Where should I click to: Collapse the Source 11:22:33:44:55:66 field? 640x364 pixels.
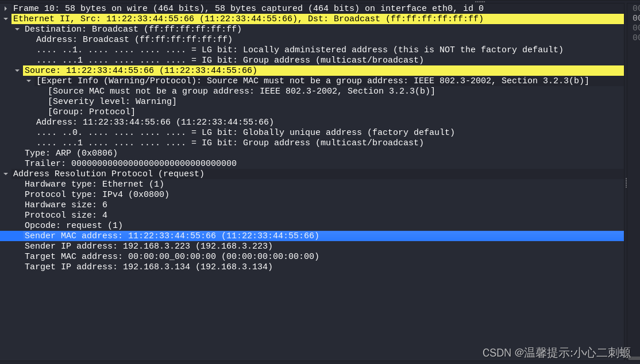pos(16,70)
